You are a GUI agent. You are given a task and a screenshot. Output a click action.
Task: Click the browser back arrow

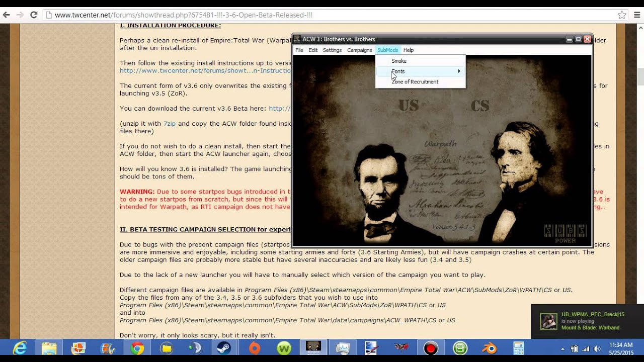click(7, 15)
